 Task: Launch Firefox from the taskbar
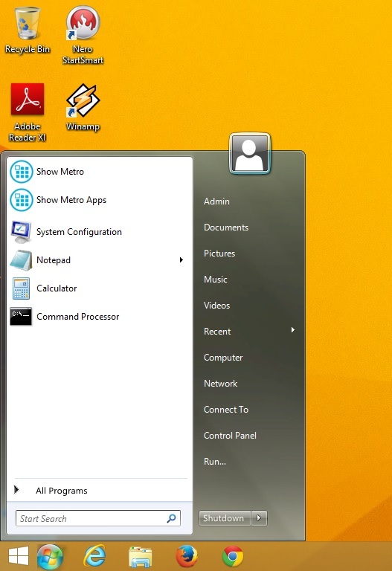click(187, 556)
